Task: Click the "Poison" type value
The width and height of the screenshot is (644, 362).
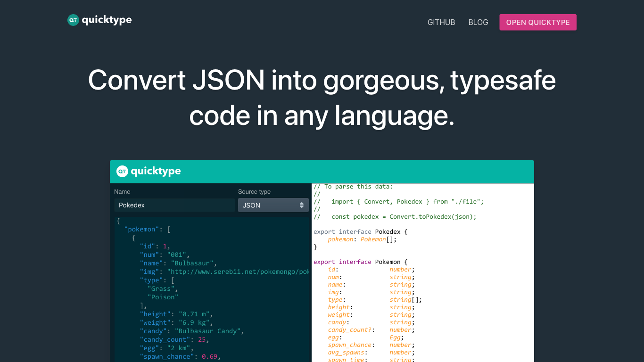Action: tap(163, 297)
